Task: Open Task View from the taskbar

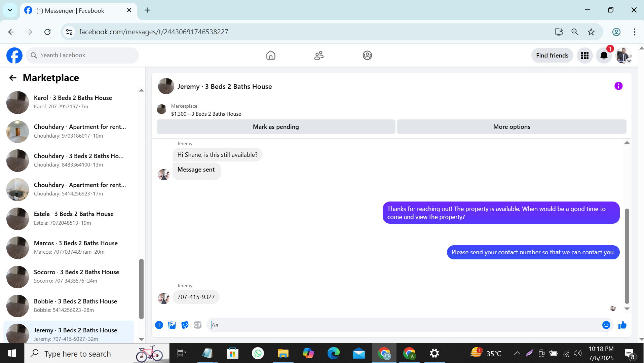Action: click(182, 353)
